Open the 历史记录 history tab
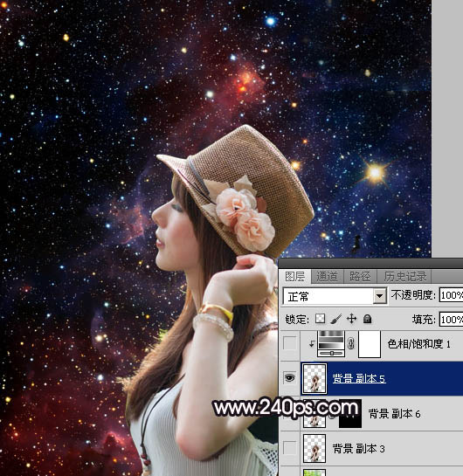Image resolution: width=463 pixels, height=476 pixels. pyautogui.click(x=405, y=276)
